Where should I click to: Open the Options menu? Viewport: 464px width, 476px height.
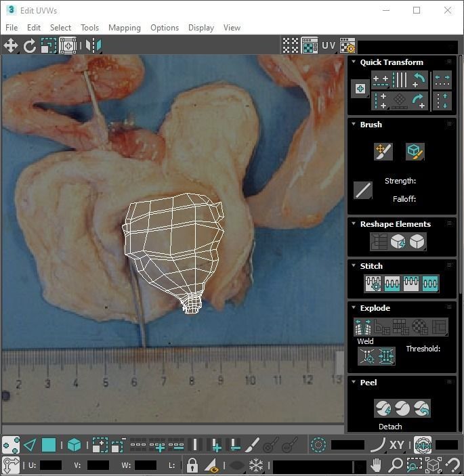(165, 28)
